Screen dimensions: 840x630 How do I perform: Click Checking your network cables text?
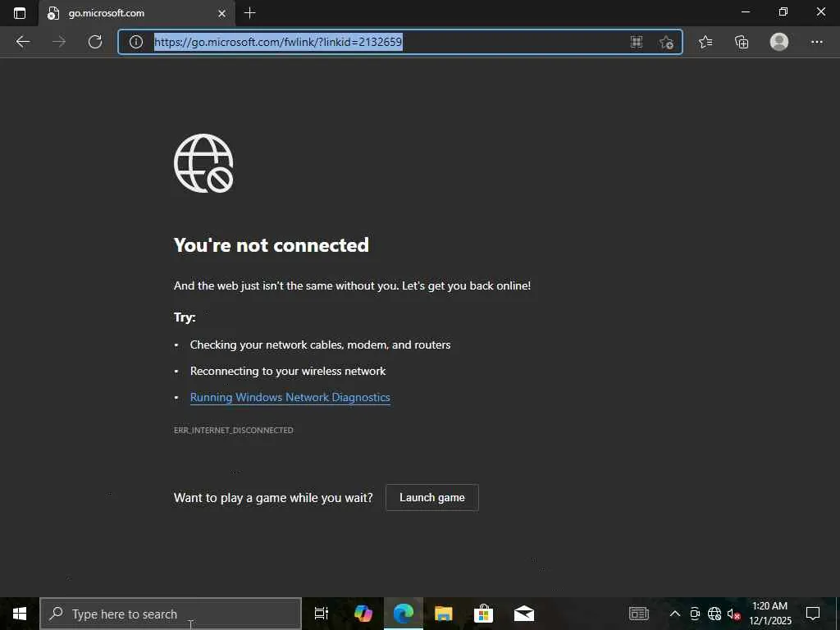point(321,345)
